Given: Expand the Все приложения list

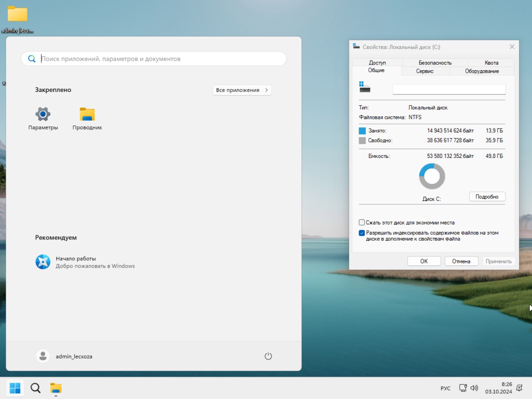Looking at the screenshot, I should [x=242, y=90].
